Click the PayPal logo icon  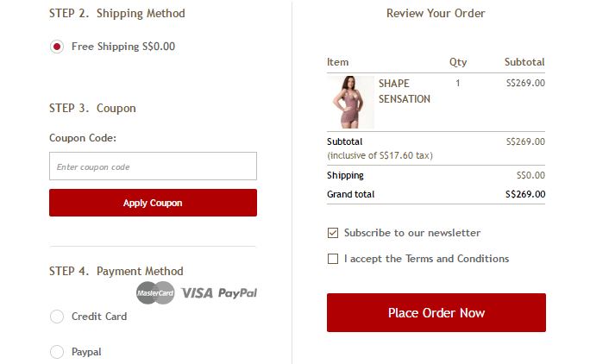pyautogui.click(x=237, y=293)
